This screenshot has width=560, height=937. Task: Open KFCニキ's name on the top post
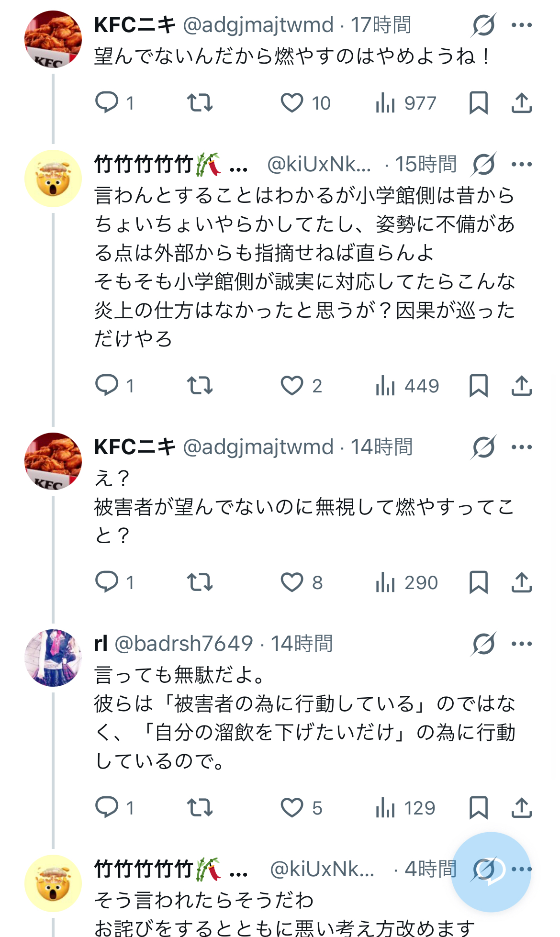click(x=135, y=25)
